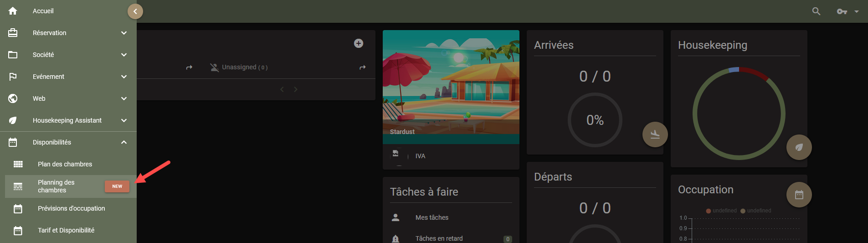Click the arrivals plane landing round button
Screen dimensions: 868x243
tap(655, 134)
